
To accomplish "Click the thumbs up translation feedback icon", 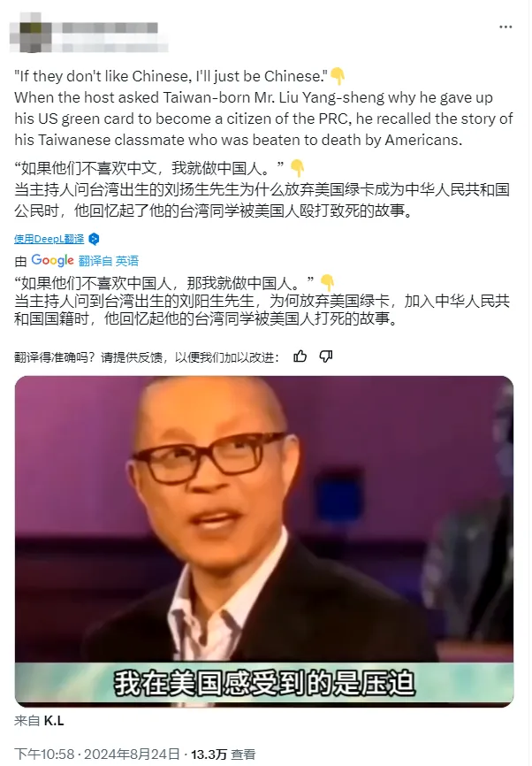I will tap(300, 356).
